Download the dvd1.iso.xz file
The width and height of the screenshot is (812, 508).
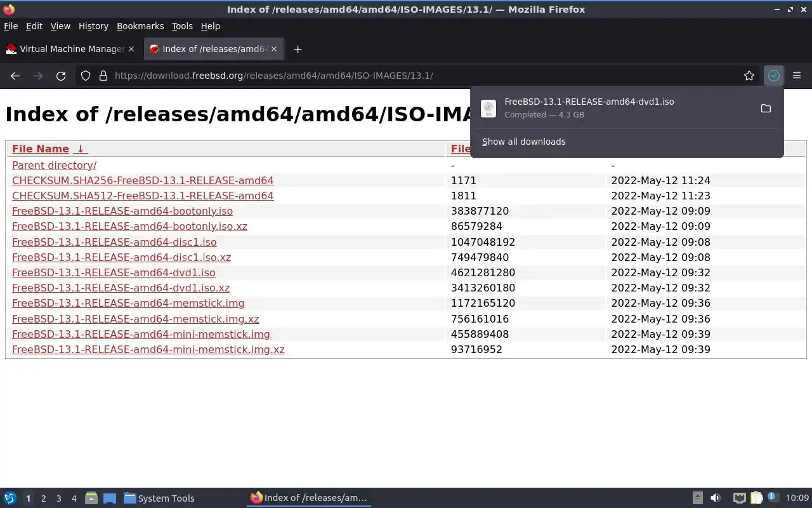[121, 288]
